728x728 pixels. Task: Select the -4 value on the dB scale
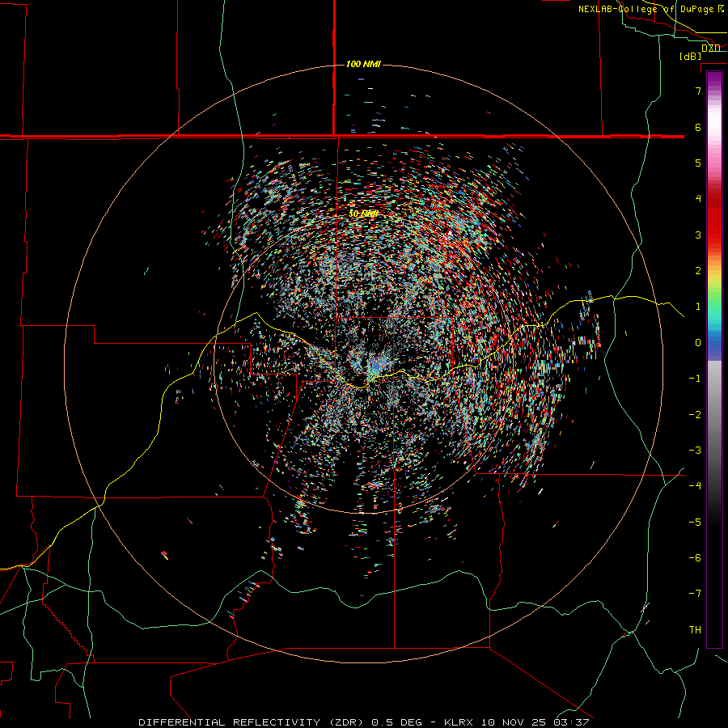click(x=695, y=486)
